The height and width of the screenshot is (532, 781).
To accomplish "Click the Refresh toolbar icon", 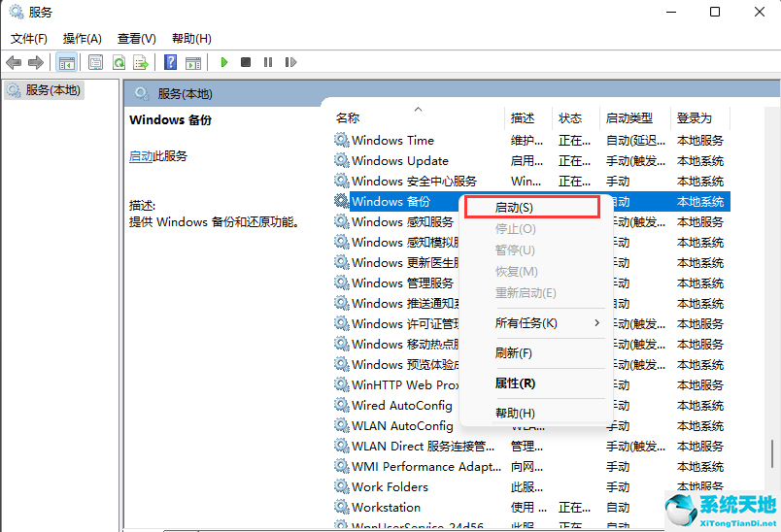I will (118, 62).
